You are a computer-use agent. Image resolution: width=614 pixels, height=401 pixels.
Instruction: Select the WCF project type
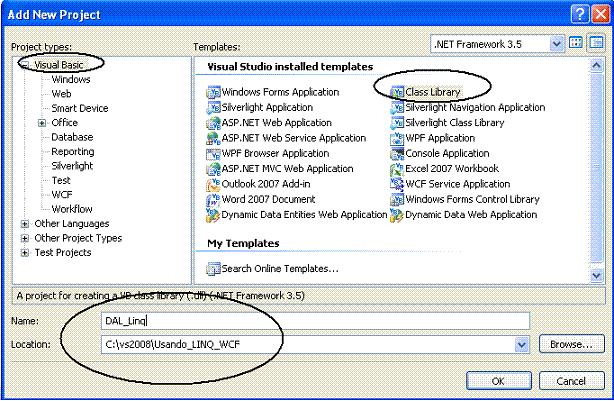coord(62,195)
